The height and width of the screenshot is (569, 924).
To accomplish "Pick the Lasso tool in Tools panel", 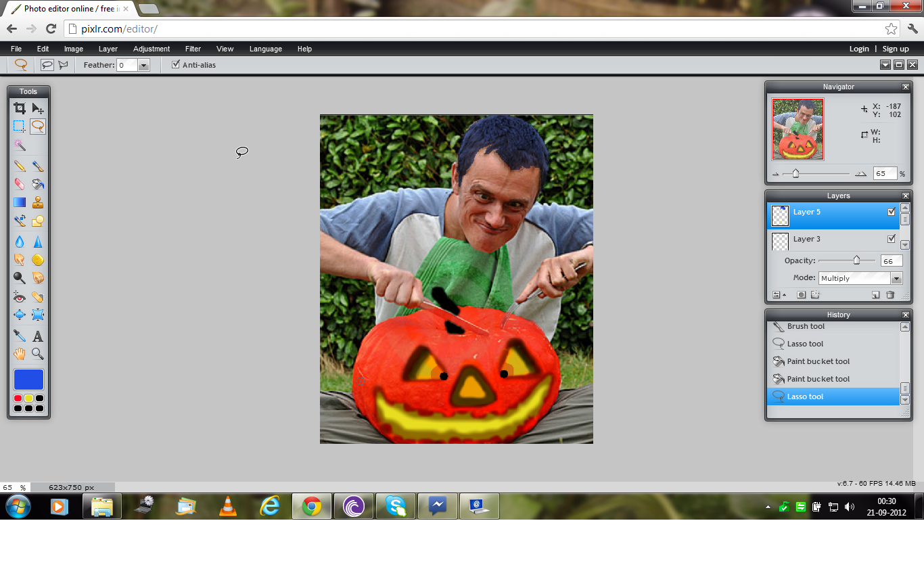I will click(38, 126).
